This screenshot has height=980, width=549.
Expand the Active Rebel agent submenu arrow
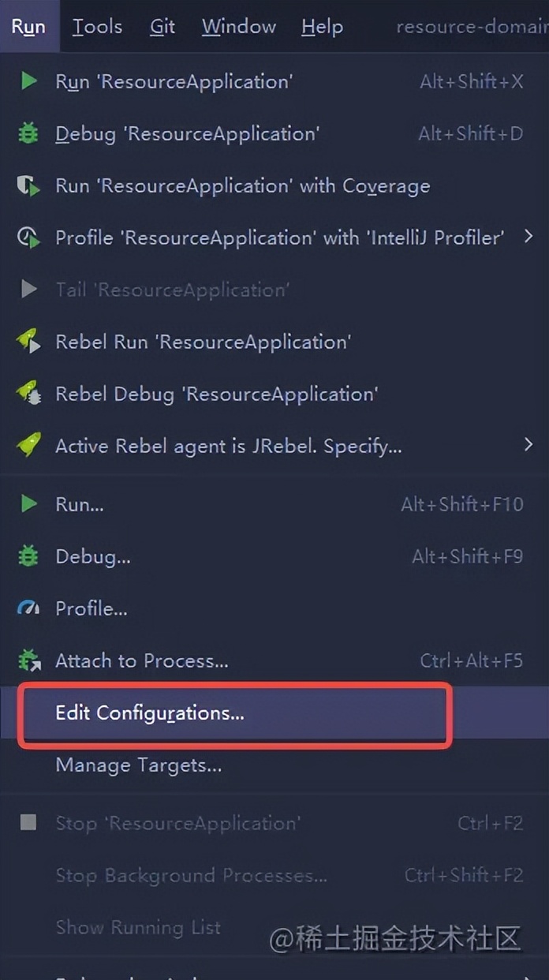point(528,445)
